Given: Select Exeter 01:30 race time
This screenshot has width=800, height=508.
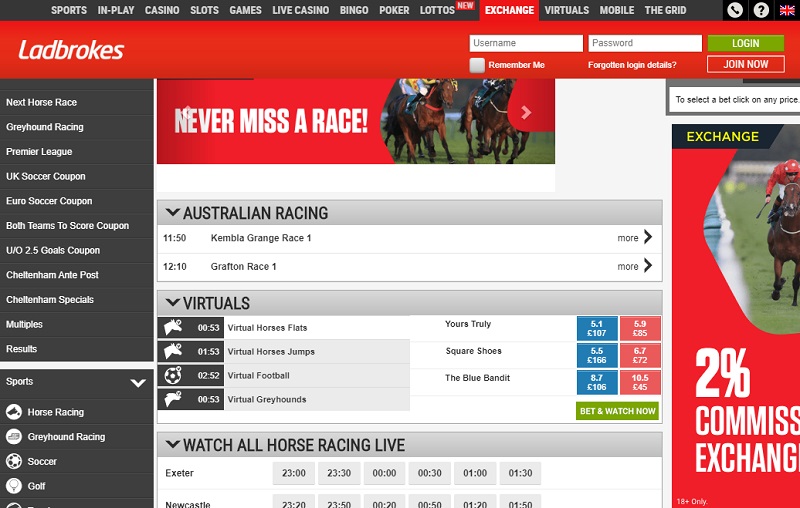Looking at the screenshot, I should pyautogui.click(x=520, y=473).
